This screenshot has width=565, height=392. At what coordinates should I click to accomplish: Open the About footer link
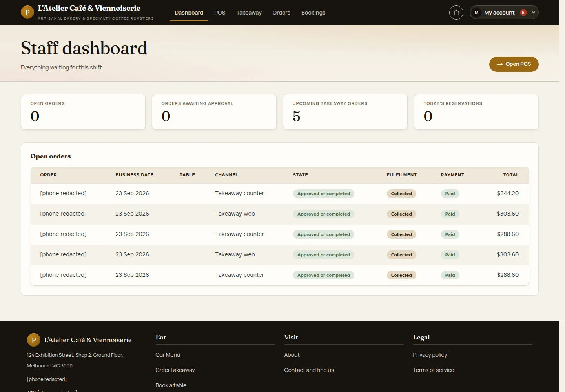292,355
